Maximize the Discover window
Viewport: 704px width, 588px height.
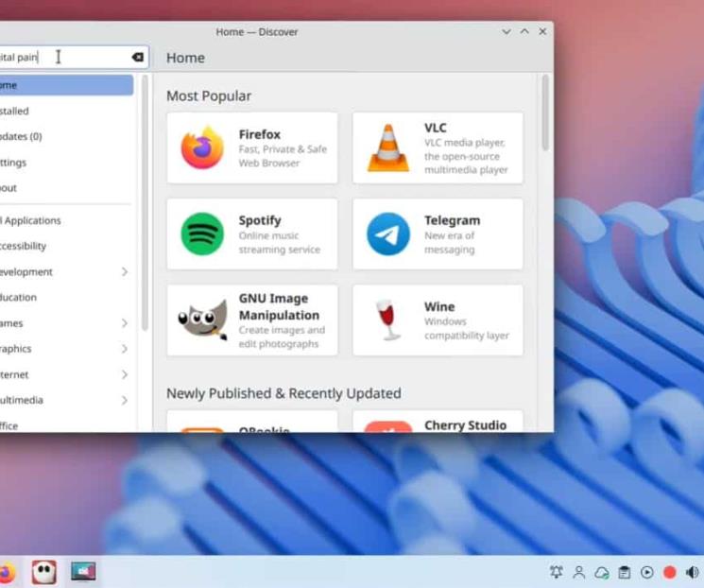coord(524,32)
